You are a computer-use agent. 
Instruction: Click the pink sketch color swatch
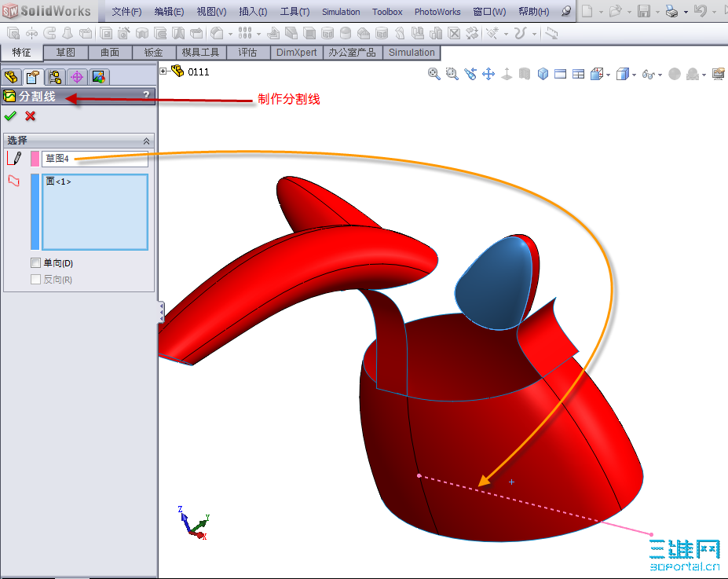coord(35,159)
